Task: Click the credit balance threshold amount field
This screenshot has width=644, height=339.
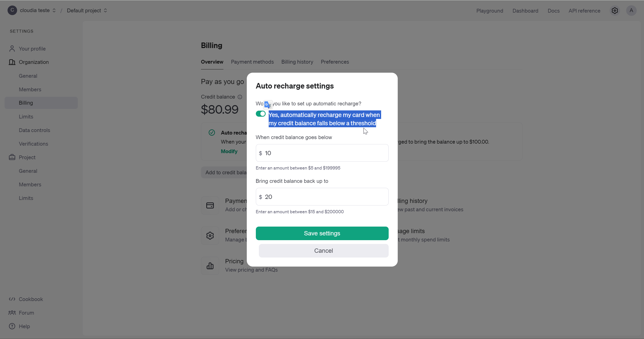Action: 322,153
